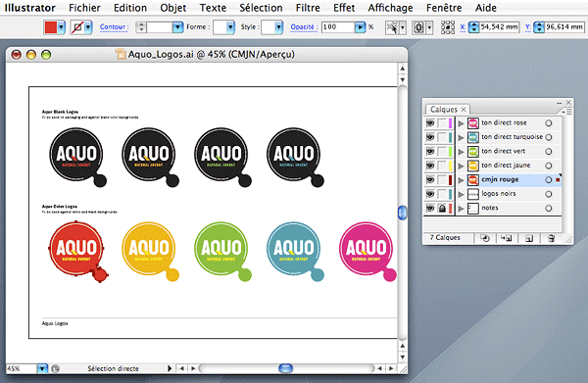Expand the ton direct vert layer
588x383 pixels.
pos(462,152)
